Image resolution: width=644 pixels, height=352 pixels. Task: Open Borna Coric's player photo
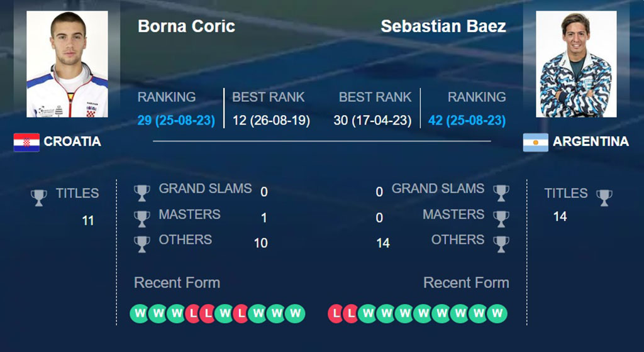pyautogui.click(x=67, y=64)
